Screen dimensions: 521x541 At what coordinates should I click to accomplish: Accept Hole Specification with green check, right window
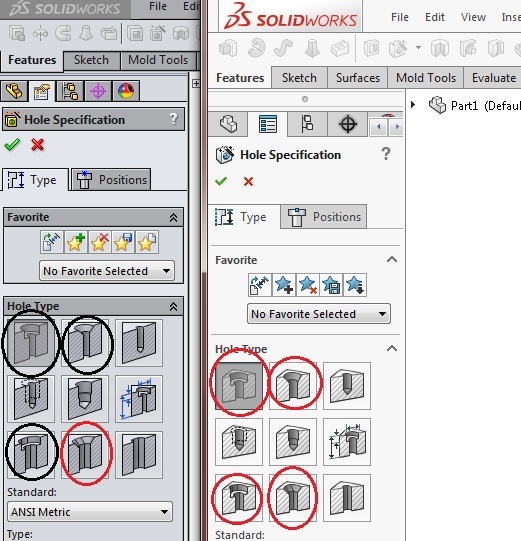click(221, 181)
